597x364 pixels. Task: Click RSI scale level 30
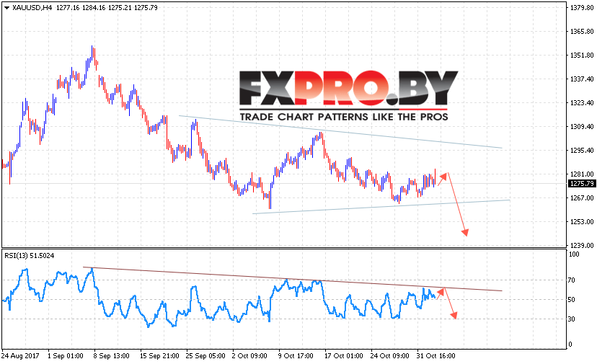point(572,319)
